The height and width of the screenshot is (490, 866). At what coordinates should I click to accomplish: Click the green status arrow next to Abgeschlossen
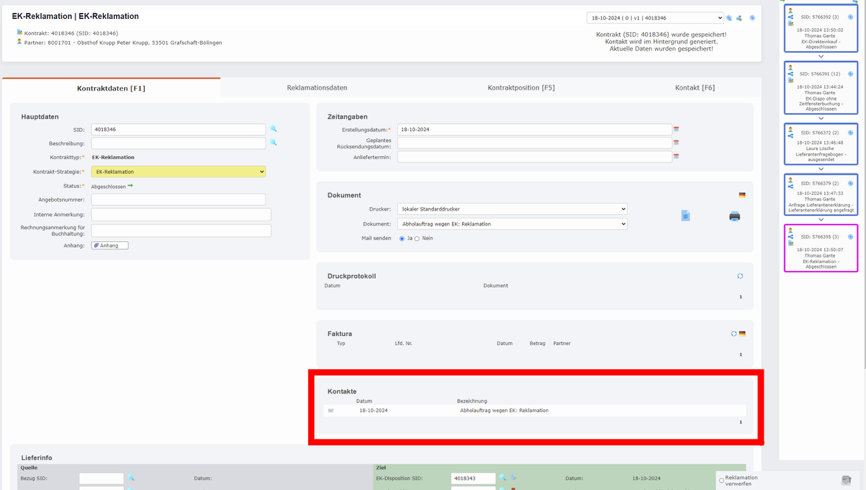pyautogui.click(x=130, y=186)
